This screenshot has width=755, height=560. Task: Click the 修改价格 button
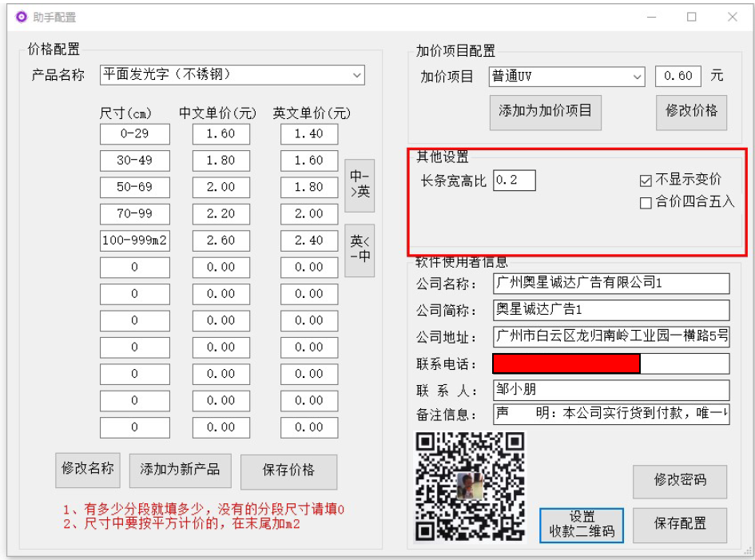(691, 112)
